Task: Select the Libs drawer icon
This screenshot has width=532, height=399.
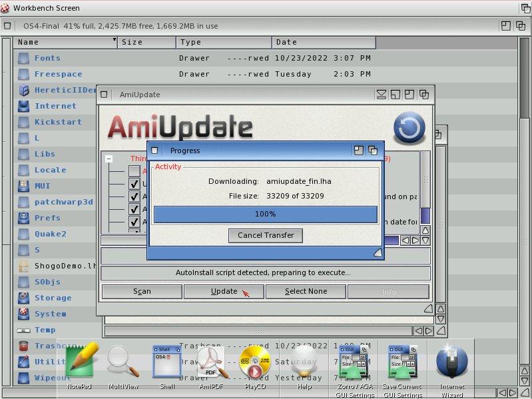Action: (23, 154)
